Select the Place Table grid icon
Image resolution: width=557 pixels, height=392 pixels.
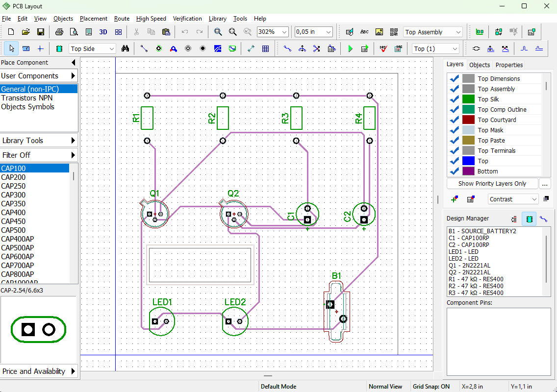pos(265,49)
